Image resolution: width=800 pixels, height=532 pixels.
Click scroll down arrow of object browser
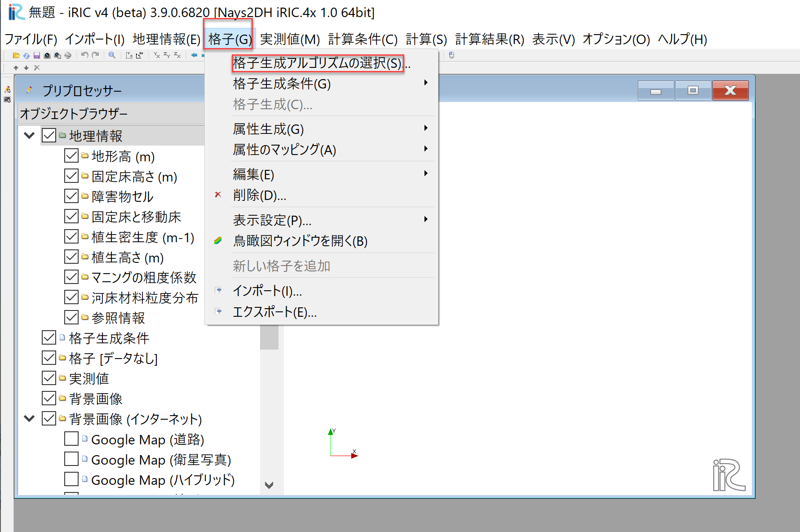269,485
